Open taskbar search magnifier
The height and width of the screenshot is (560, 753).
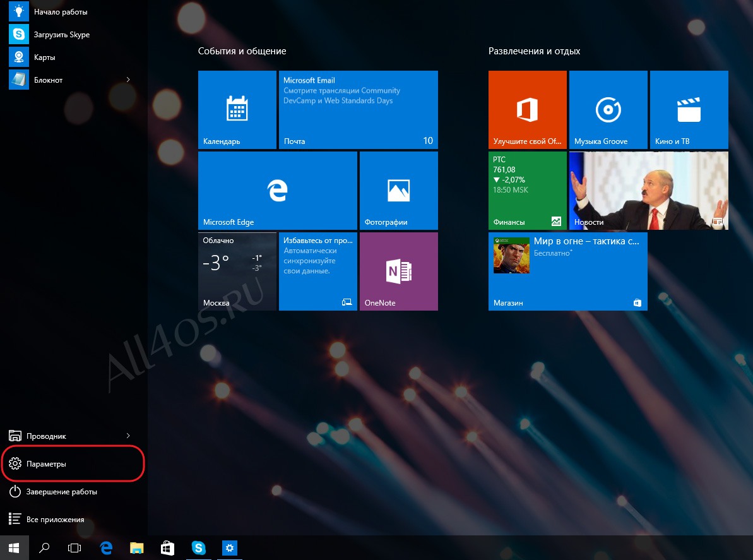tap(44, 548)
